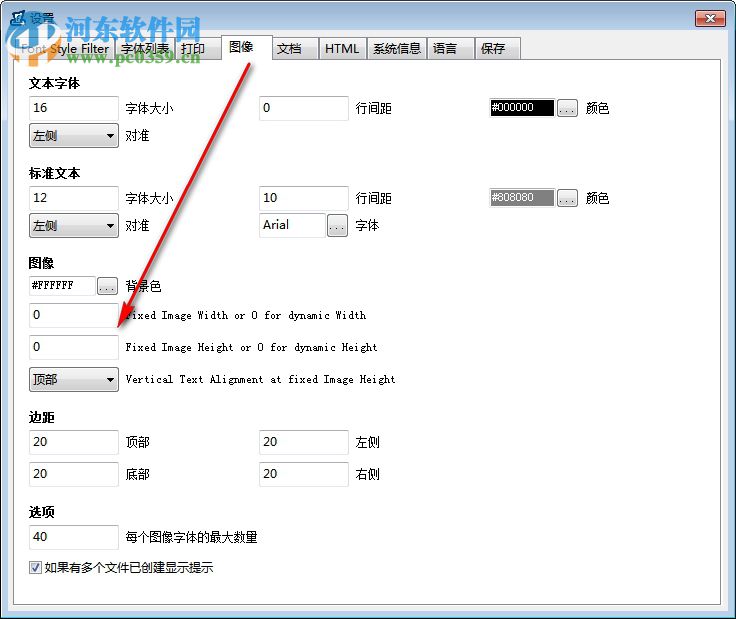Click the Fixed Image Width field
The width and height of the screenshot is (736, 619).
[74, 315]
